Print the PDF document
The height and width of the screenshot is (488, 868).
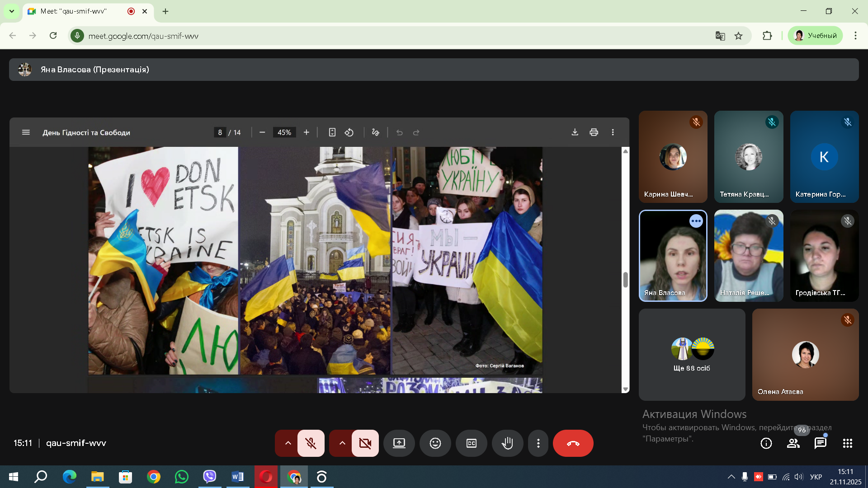594,132
